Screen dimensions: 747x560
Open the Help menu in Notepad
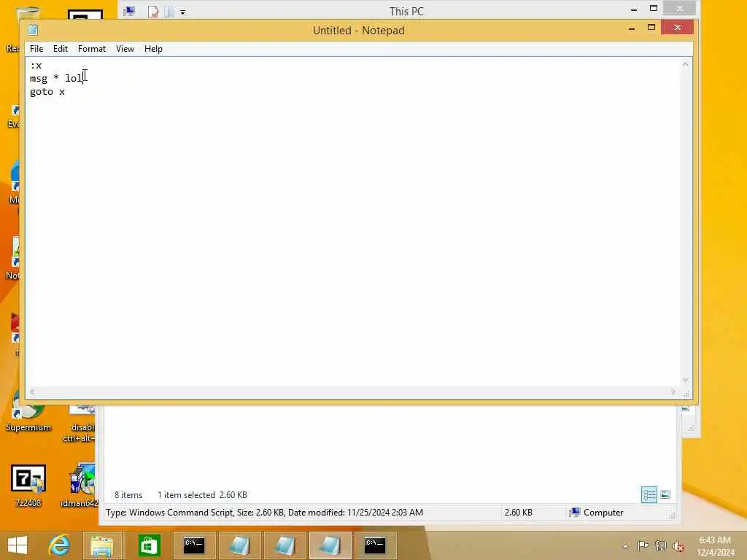[153, 49]
